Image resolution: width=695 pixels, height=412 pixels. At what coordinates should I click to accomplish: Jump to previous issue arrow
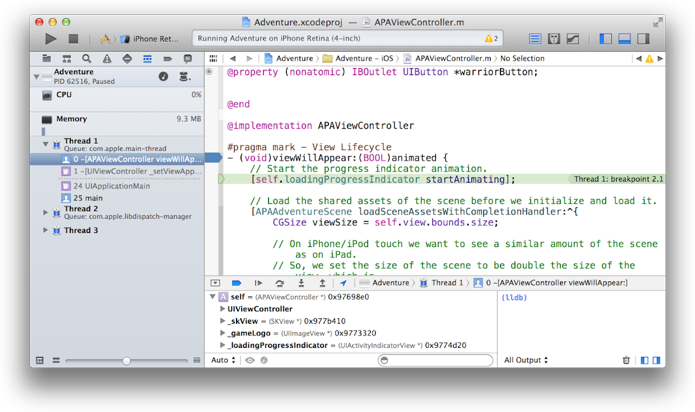point(638,58)
